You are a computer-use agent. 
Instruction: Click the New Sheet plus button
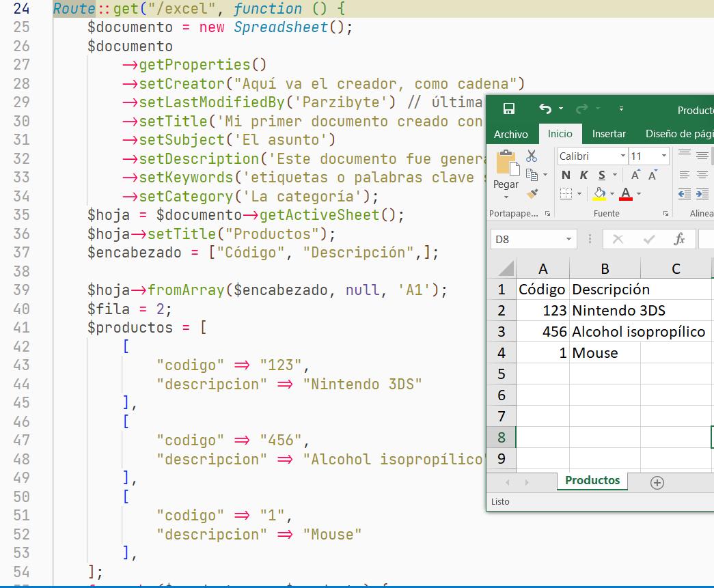point(657,483)
